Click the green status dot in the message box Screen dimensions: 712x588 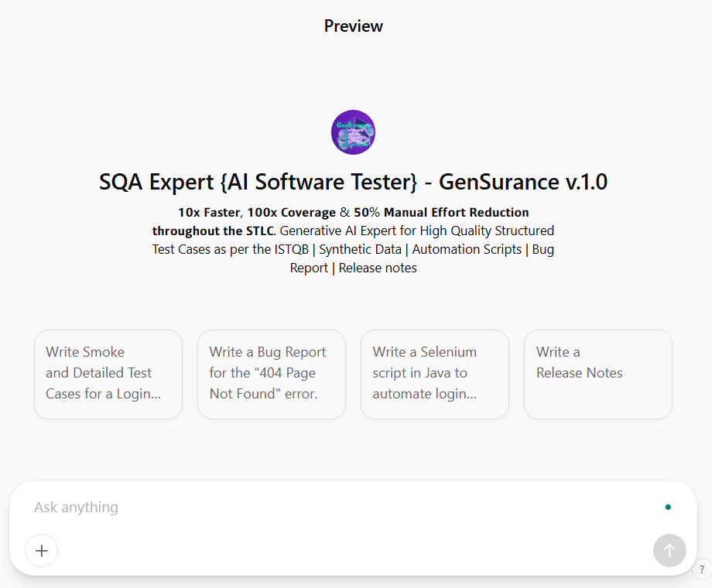tap(668, 508)
